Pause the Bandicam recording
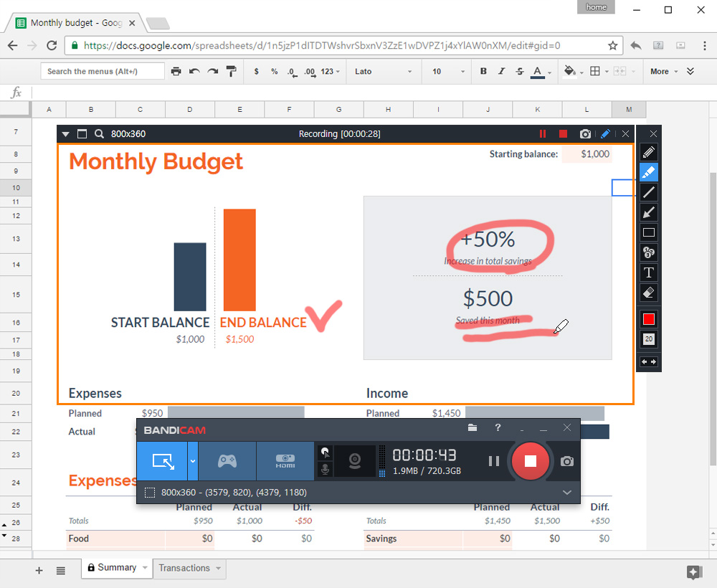Viewport: 717px width, 588px height. click(x=494, y=461)
